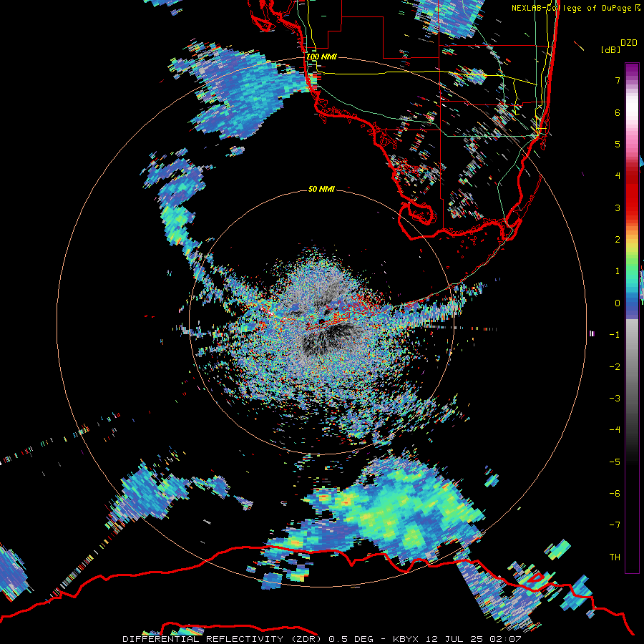
Task: Click the ZDR color scale bar
Action: 632,318
